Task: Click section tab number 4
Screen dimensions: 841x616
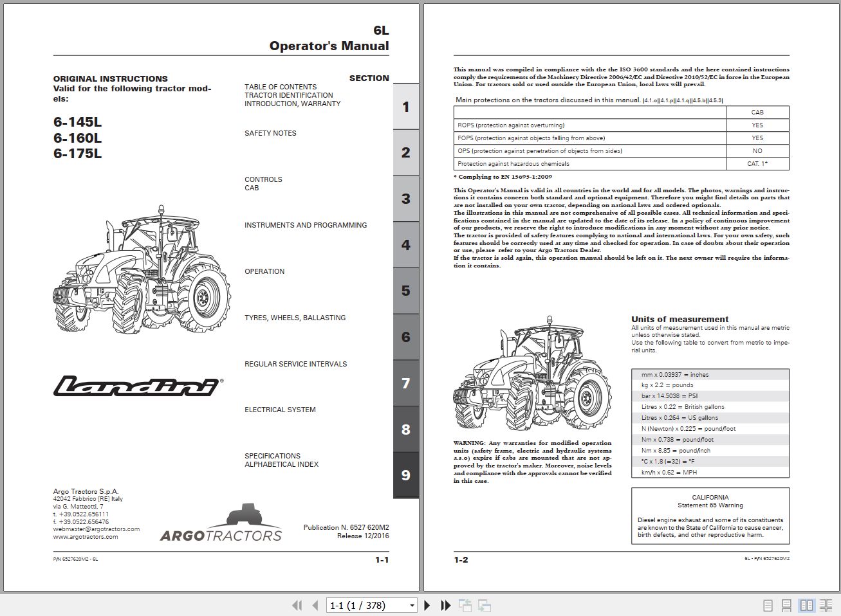Action: (x=406, y=245)
